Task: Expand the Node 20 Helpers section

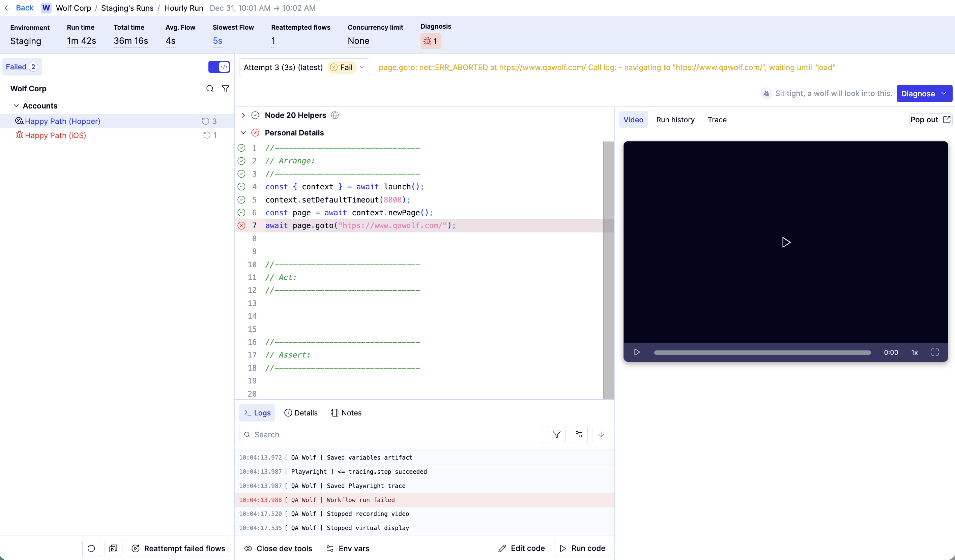Action: (243, 115)
